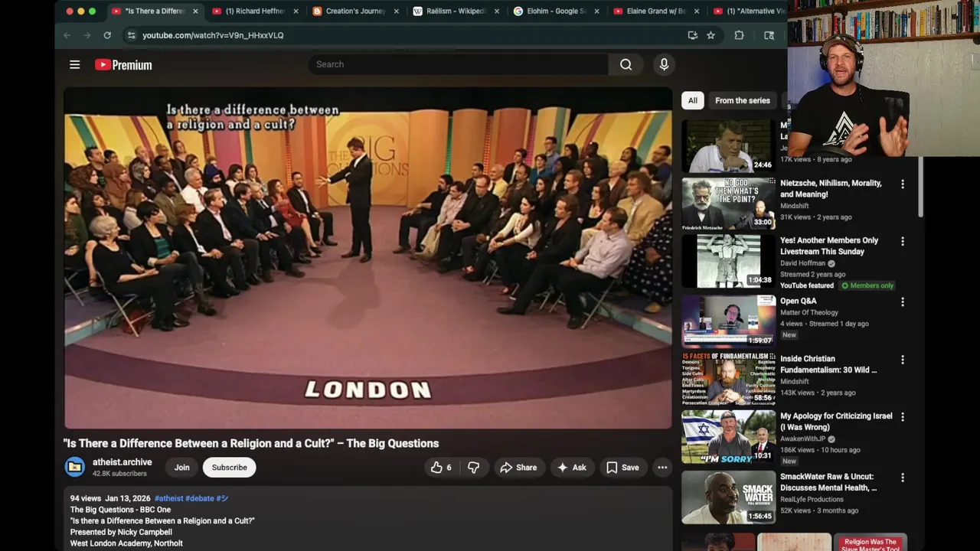980x551 pixels.
Task: Open AwakenWithJP channel name
Action: 802,439
